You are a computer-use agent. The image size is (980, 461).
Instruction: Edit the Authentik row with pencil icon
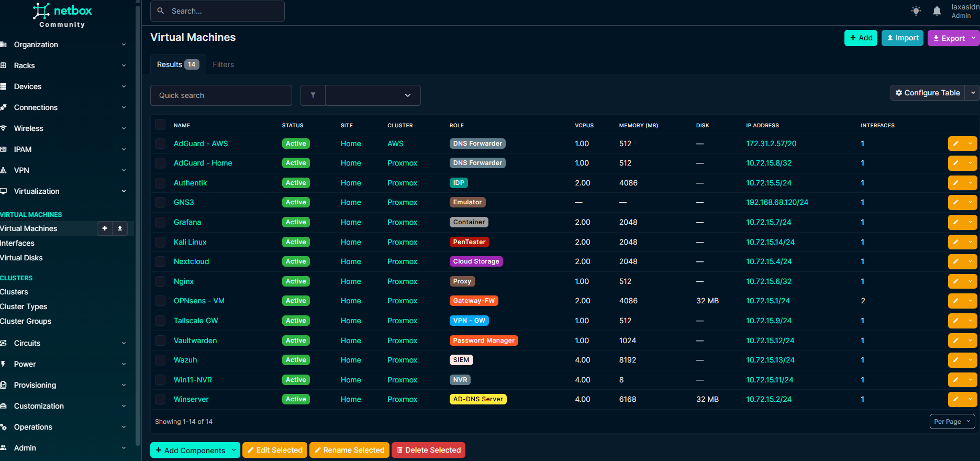[x=956, y=183]
